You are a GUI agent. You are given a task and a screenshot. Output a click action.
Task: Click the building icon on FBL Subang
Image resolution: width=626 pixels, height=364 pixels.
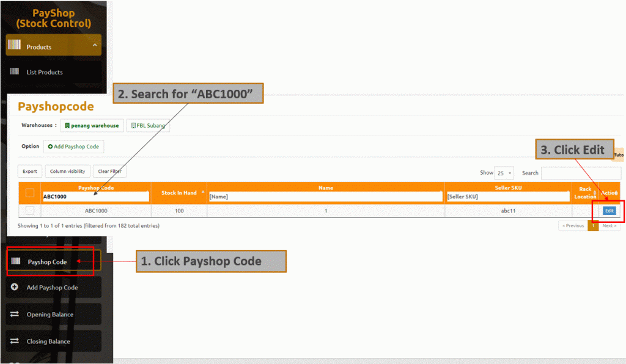point(133,126)
